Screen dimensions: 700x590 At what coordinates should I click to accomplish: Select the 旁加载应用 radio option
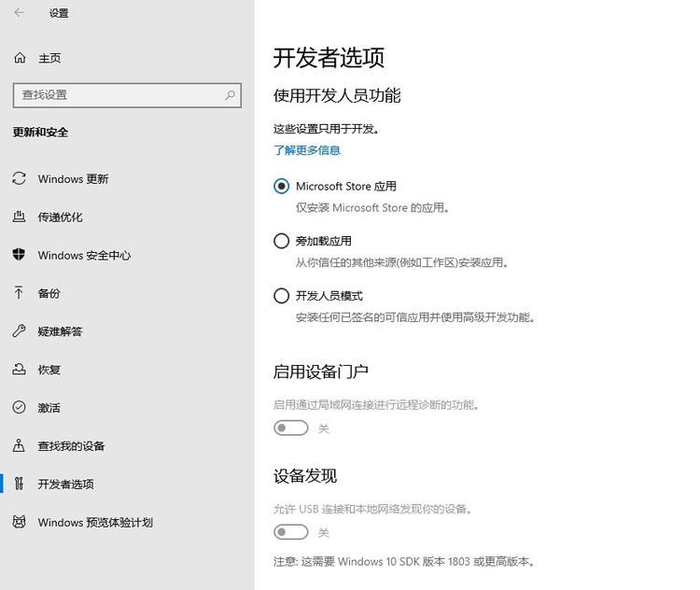pyautogui.click(x=282, y=241)
